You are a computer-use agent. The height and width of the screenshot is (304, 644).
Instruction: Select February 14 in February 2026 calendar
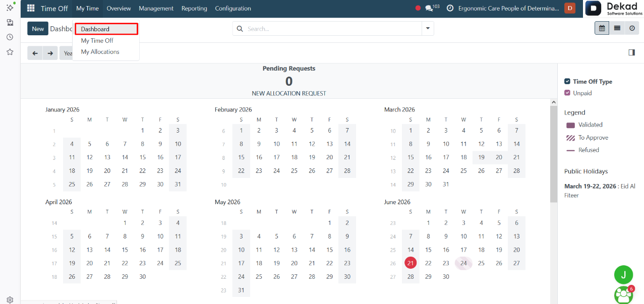(347, 144)
